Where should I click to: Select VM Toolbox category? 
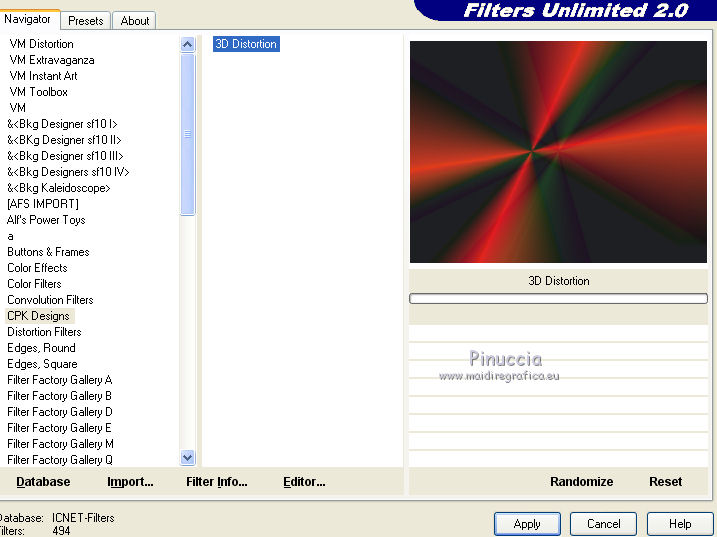[x=38, y=92]
